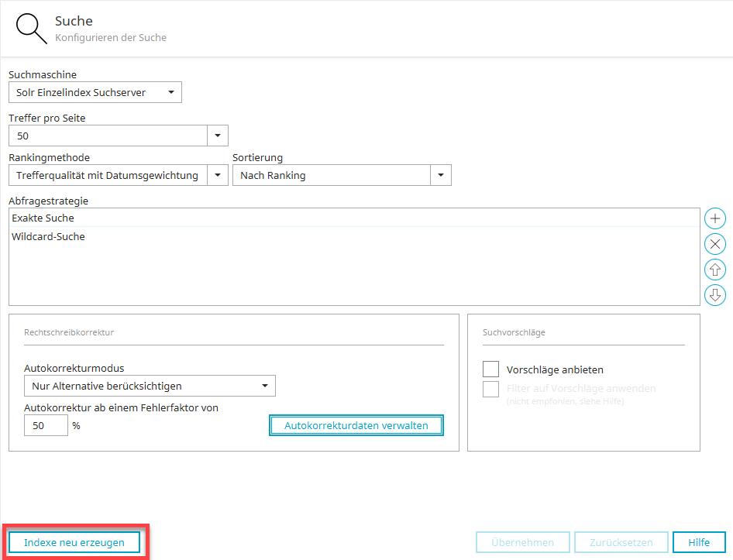Click the Übernehmen button
The width and height of the screenshot is (733, 560).
point(522,542)
